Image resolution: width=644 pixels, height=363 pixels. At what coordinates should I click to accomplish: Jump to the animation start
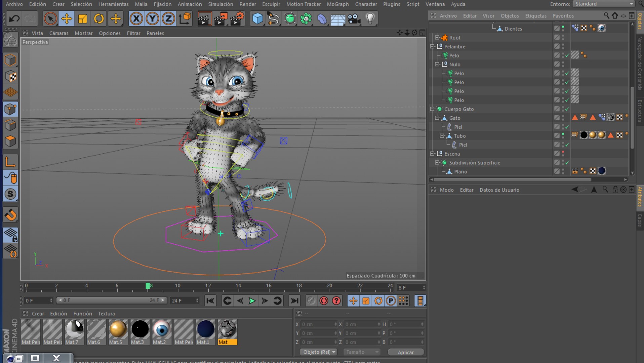(210, 301)
